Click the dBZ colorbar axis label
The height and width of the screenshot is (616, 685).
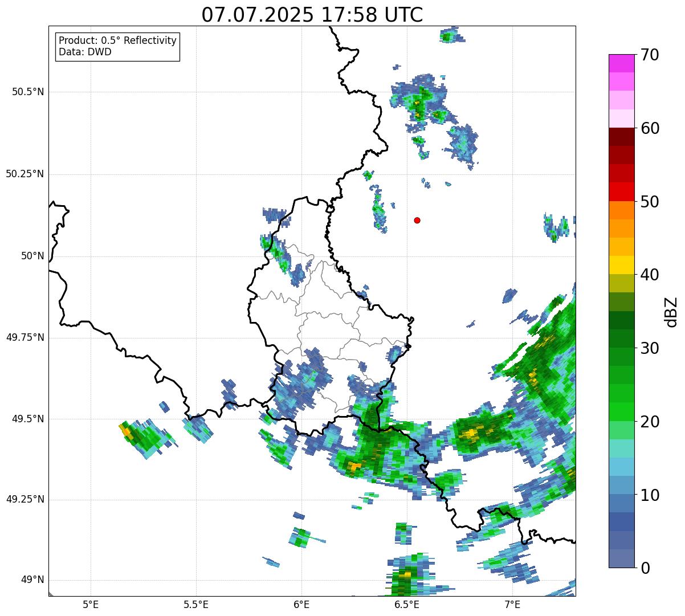(671, 311)
